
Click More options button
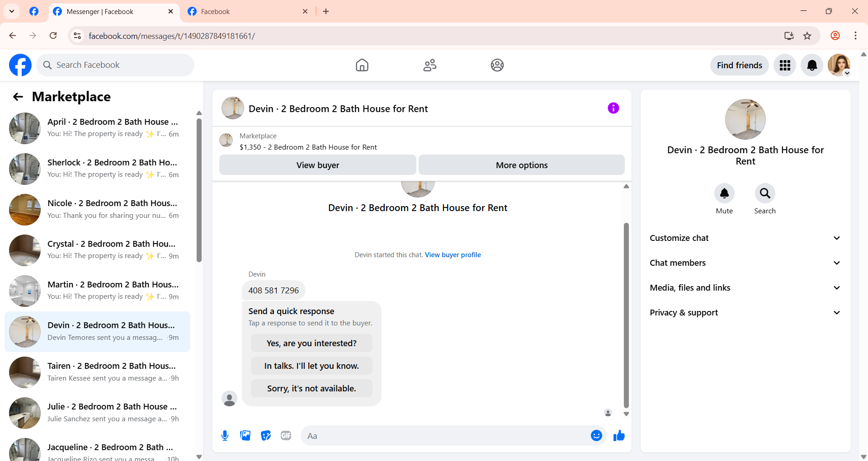coord(522,165)
